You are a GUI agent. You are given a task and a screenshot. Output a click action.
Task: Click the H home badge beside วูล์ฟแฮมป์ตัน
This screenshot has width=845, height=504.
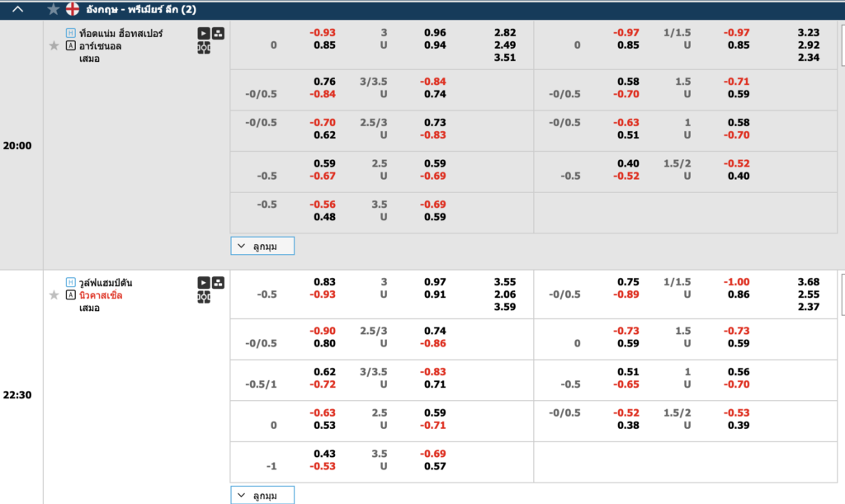click(71, 282)
